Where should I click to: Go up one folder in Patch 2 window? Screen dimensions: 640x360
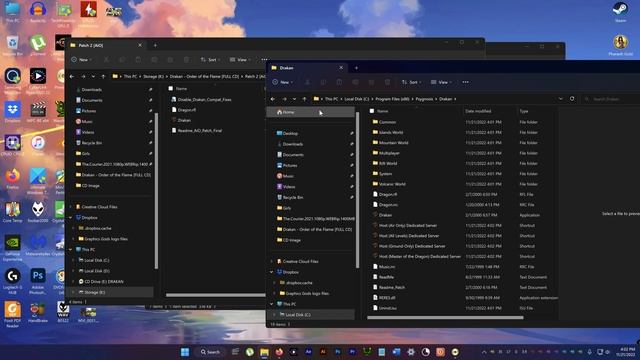(x=103, y=76)
